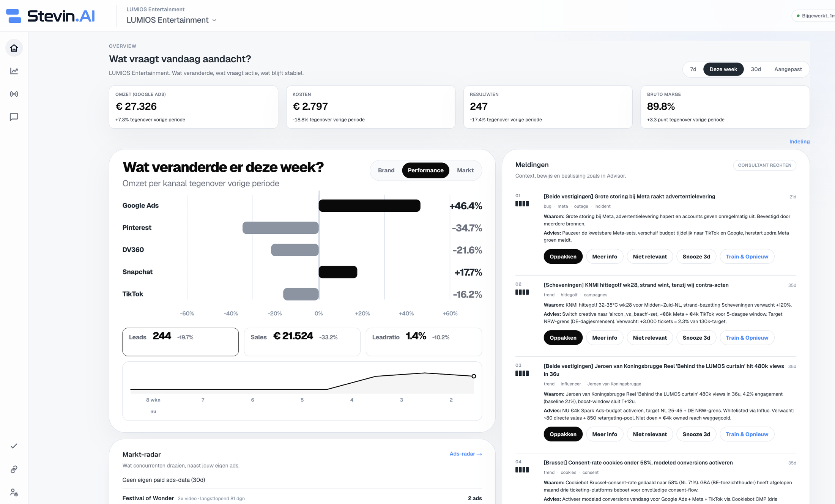Screen dimensions: 835x504
Task: Mark Jeroen van Koningsbrugge alert Niet relevant
Action: tap(650, 434)
